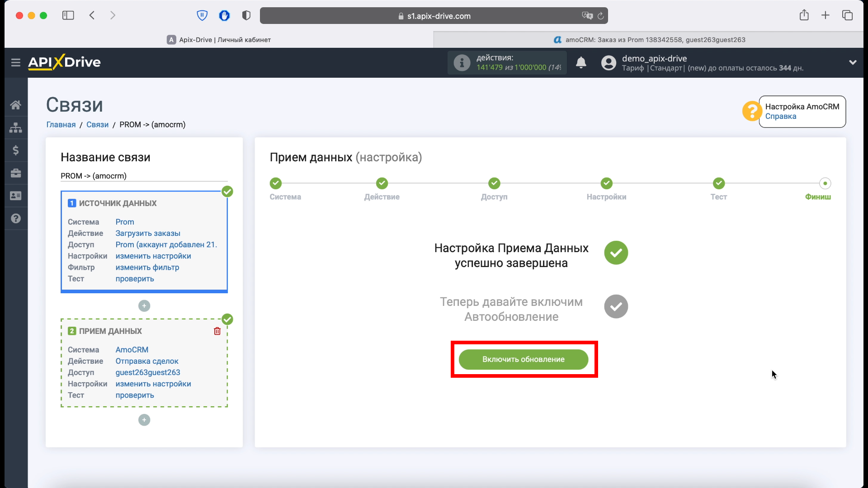Select the Система step in progress bar
Viewport: 868px width, 488px height.
pos(276,183)
